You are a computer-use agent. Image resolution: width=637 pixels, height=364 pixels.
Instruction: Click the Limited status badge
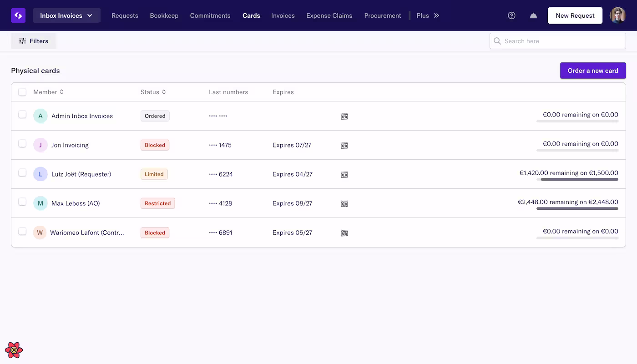click(x=154, y=174)
